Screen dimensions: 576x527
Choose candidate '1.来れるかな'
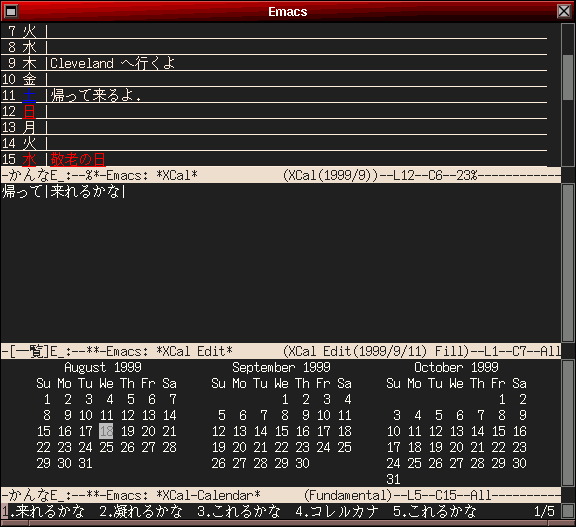pyautogui.click(x=43, y=511)
